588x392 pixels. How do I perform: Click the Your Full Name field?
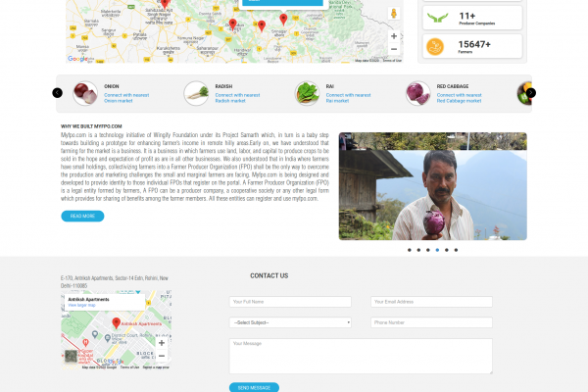click(x=290, y=302)
